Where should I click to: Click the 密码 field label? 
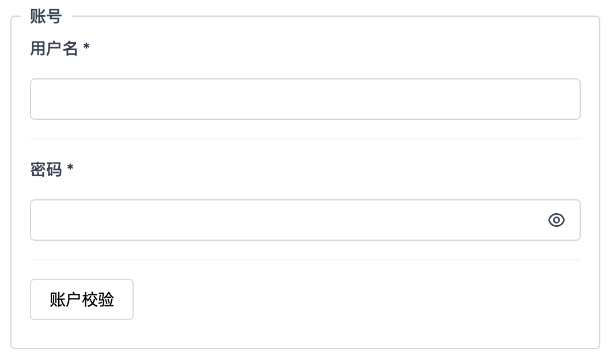click(46, 170)
